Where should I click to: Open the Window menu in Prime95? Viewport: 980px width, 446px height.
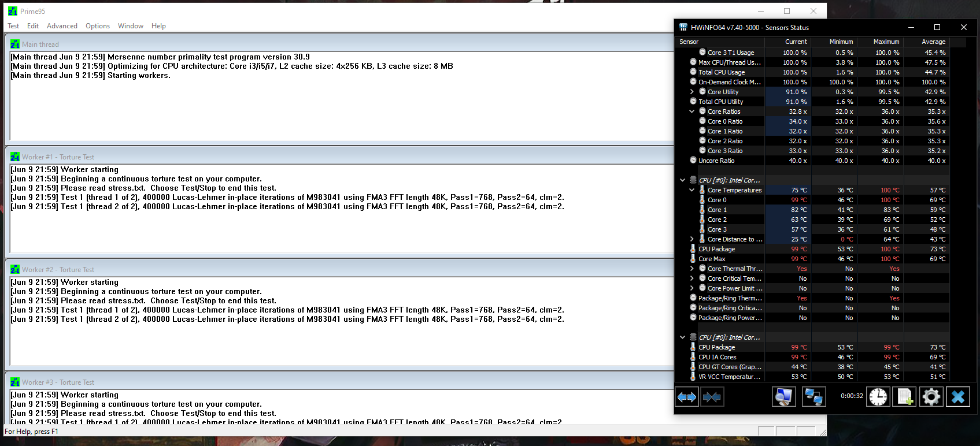(131, 26)
